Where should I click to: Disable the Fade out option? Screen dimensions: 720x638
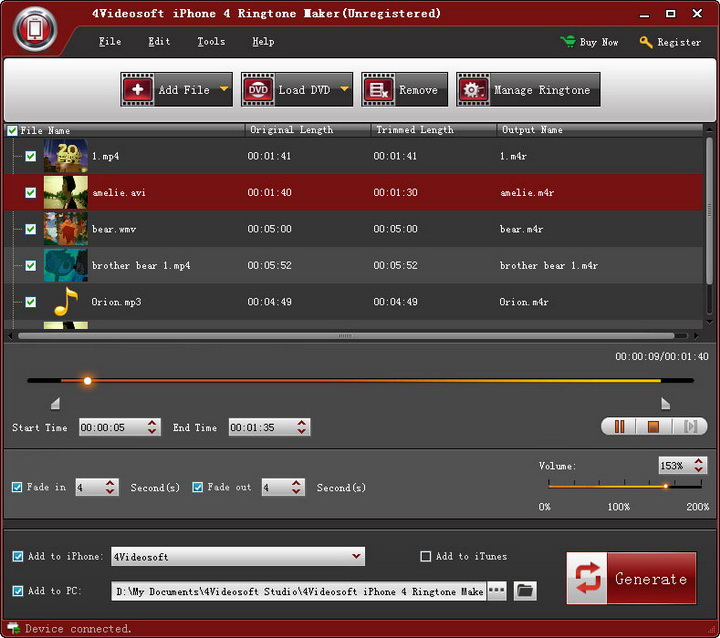coord(197,487)
